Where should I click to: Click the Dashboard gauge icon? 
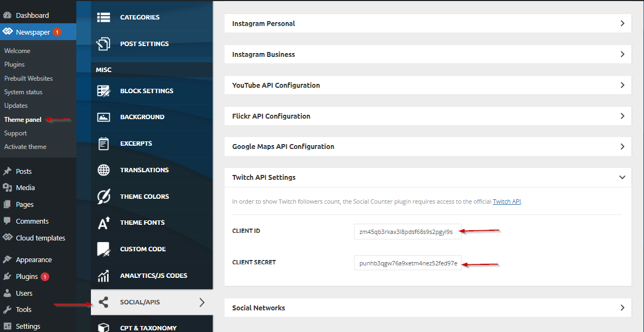coord(7,16)
